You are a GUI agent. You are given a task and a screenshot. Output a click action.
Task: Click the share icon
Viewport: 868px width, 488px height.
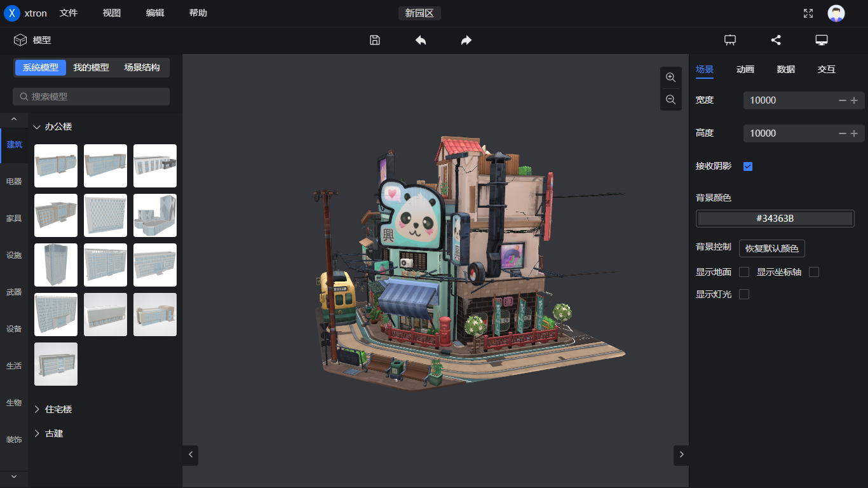click(x=776, y=40)
